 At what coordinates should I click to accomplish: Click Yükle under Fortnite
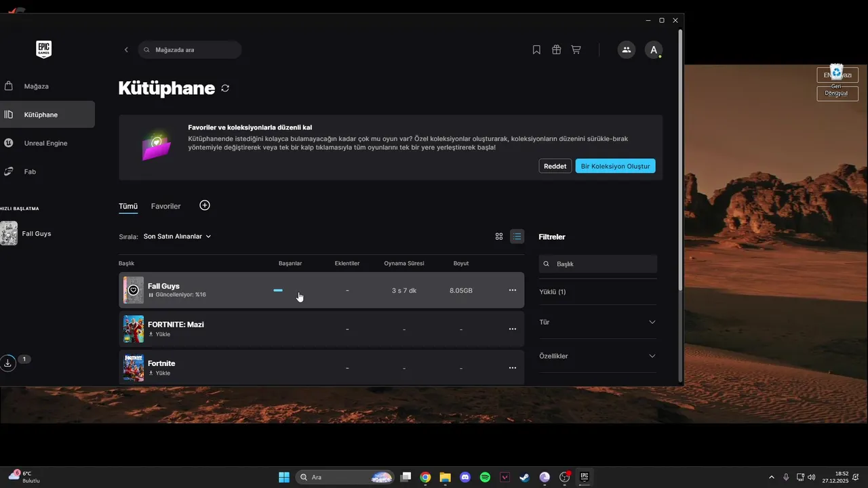coord(159,373)
